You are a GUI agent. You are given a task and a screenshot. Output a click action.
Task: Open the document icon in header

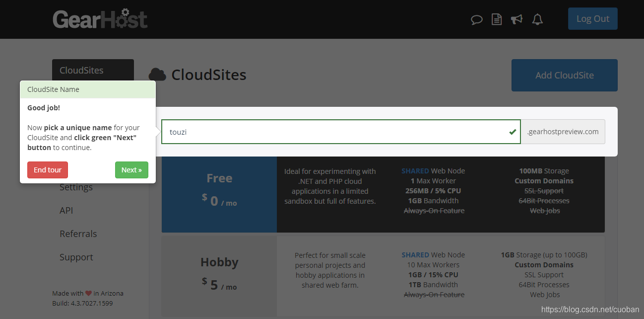pos(496,19)
